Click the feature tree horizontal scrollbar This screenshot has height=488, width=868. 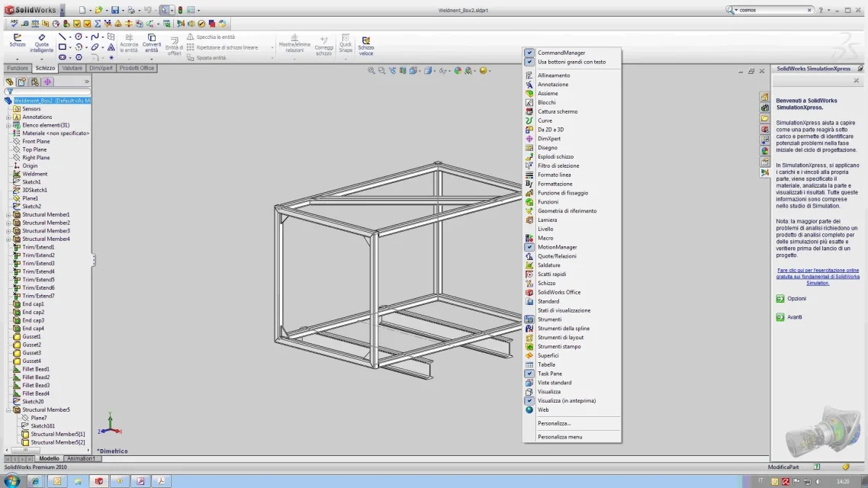pyautogui.click(x=49, y=451)
